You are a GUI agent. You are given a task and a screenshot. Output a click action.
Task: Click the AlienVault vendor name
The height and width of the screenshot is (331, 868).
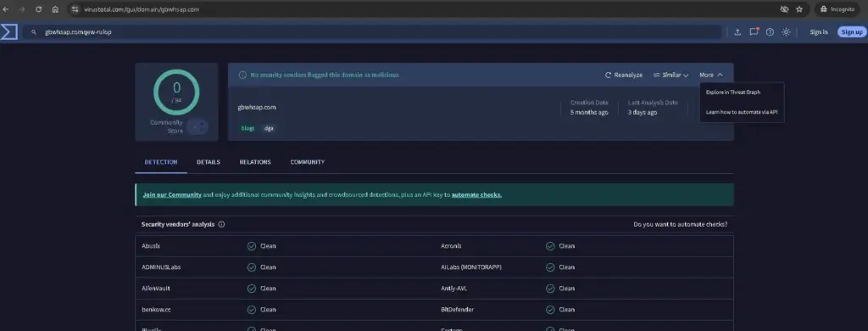click(156, 289)
